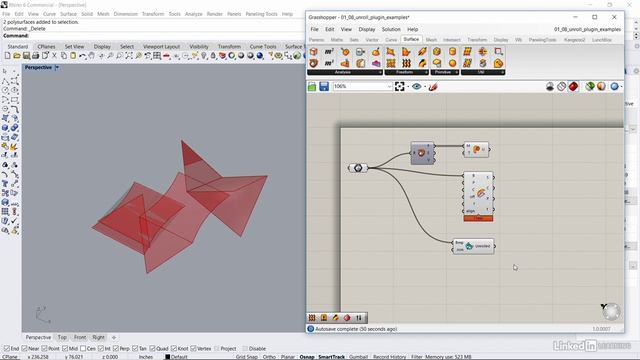The width and height of the screenshot is (640, 360).
Task: Toggle Grid Snap in status bar
Action: point(247,357)
